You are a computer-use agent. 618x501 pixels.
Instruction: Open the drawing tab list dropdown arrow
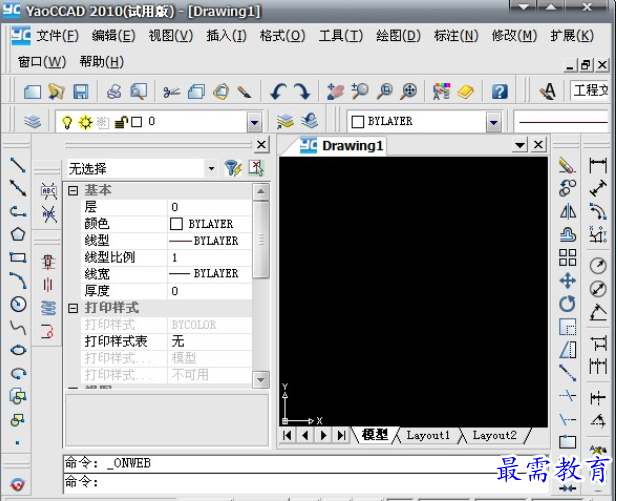click(520, 145)
